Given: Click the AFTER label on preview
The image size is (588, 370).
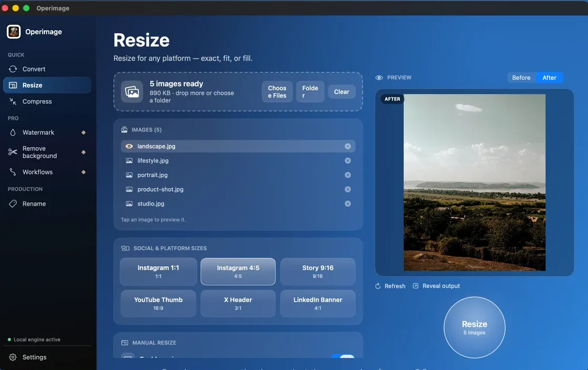Looking at the screenshot, I should pos(392,99).
